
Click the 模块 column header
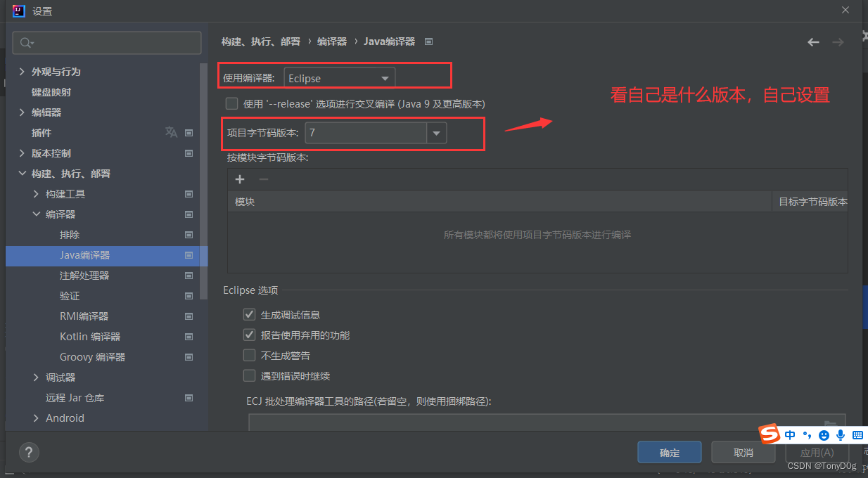click(x=499, y=202)
